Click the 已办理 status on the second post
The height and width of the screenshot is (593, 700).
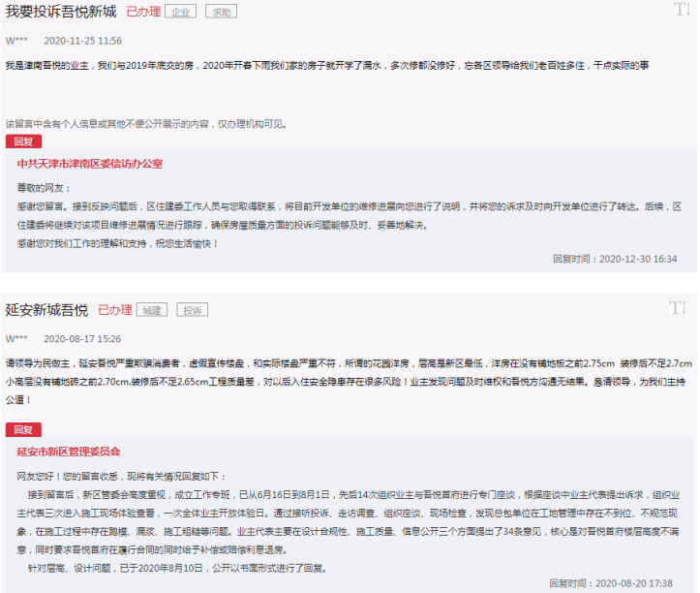point(115,310)
